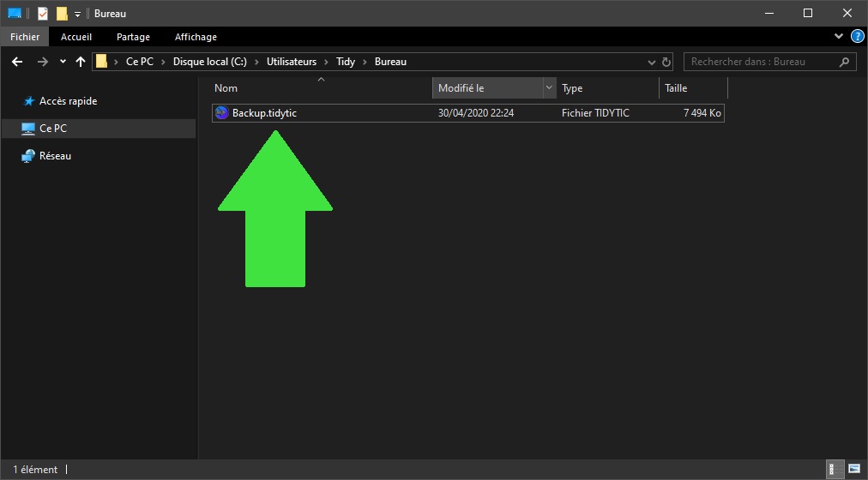Screen dimensions: 868x480
Task: Click the Back navigation arrow
Action: tap(17, 62)
